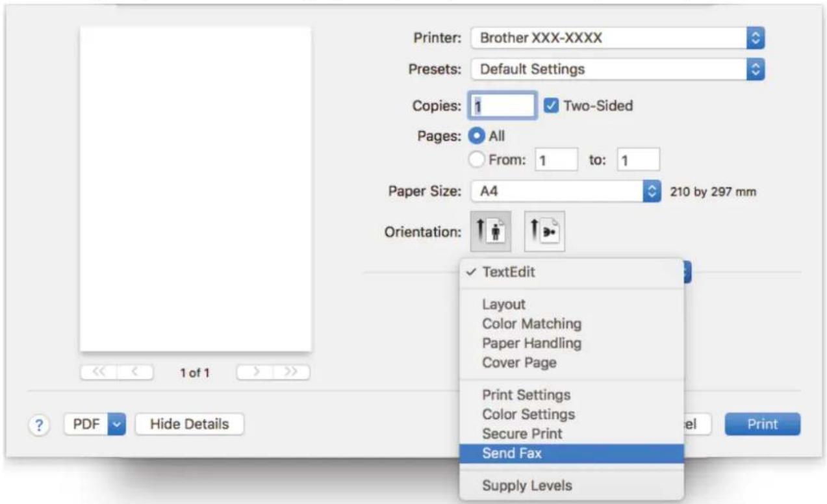Click the partly hidden Cancel button

pos(696,425)
